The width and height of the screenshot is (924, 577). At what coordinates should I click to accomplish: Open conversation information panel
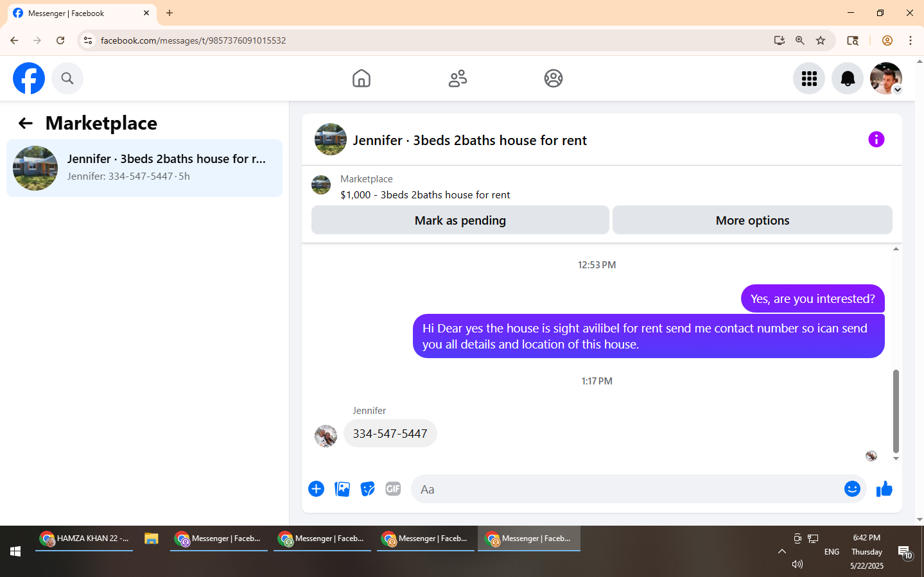[876, 139]
